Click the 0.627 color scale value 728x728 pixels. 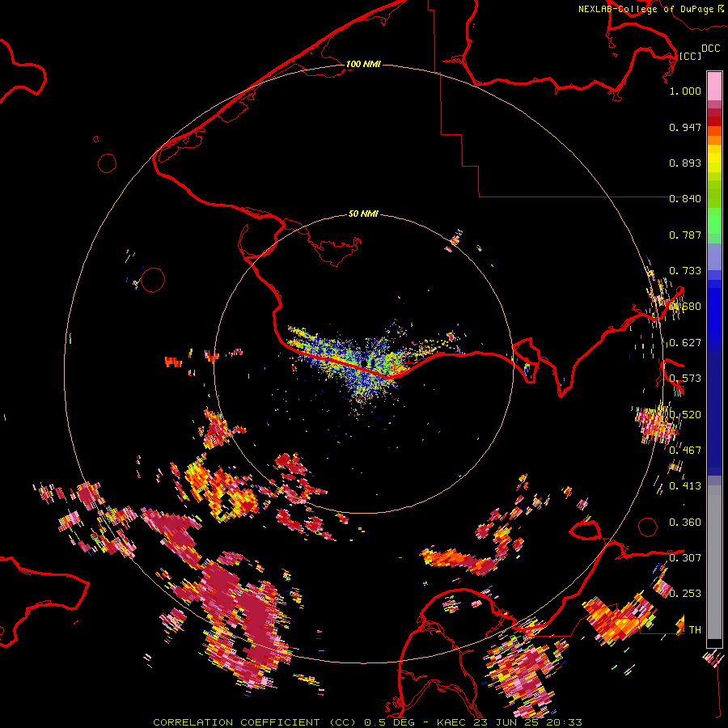point(685,343)
